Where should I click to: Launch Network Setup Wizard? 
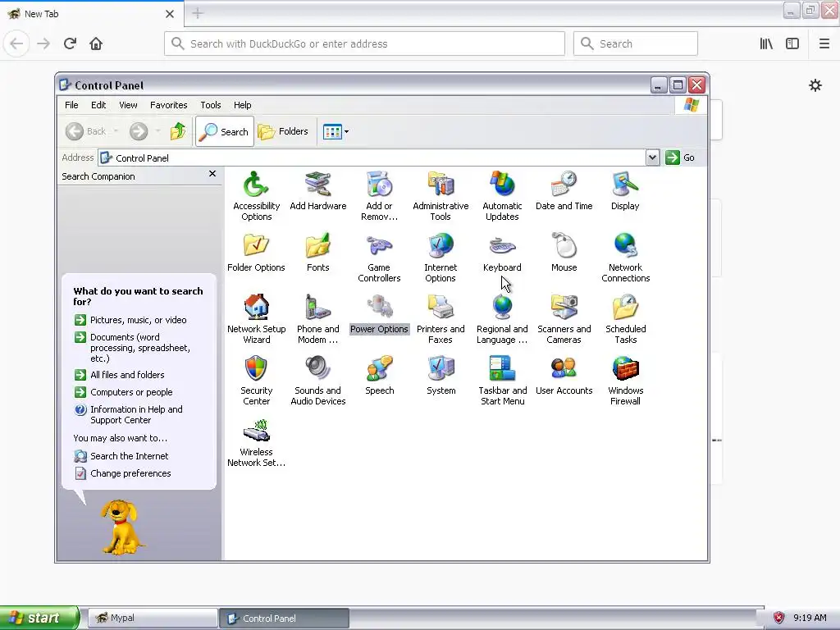tap(256, 319)
